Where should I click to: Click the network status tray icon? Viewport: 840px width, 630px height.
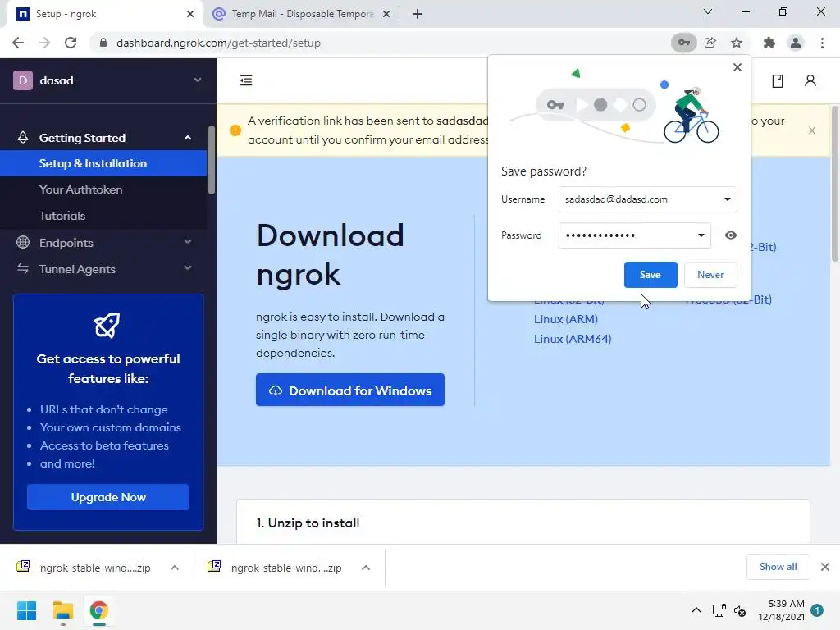click(719, 610)
